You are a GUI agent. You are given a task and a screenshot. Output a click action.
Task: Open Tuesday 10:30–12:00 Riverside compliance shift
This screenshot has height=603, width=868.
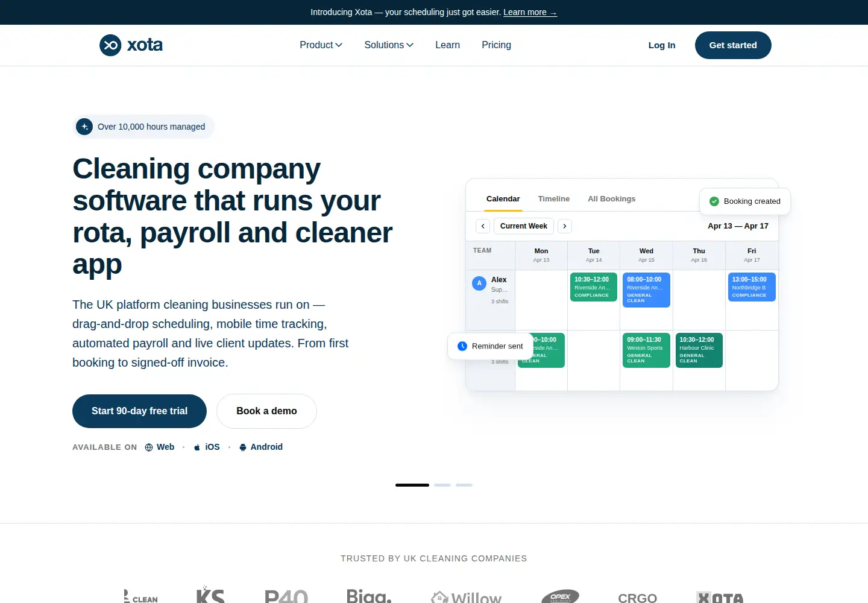[594, 287]
